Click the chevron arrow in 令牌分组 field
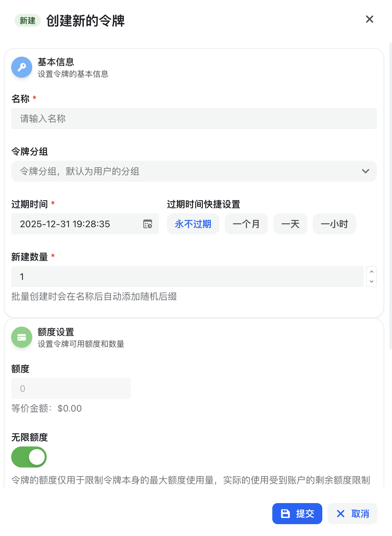The width and height of the screenshot is (392, 536). pos(365,171)
